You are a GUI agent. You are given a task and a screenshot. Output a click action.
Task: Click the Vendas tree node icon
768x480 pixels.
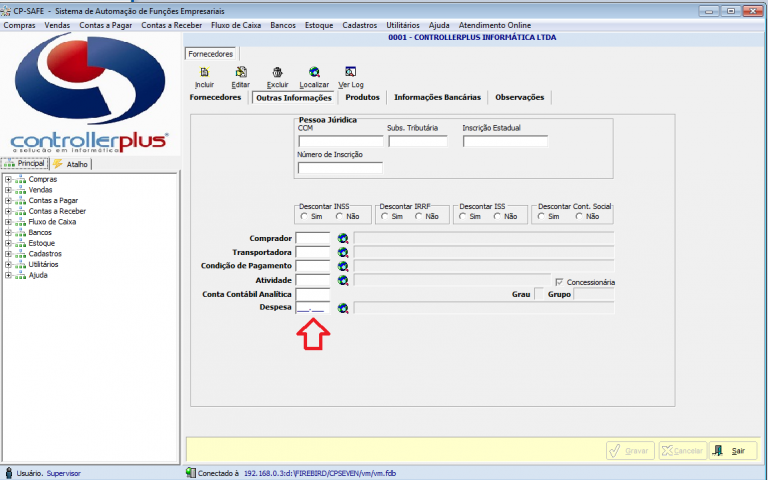(x=21, y=190)
